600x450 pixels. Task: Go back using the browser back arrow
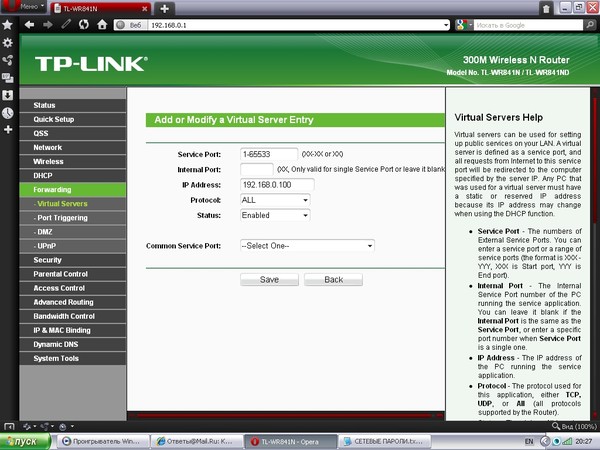pyautogui.click(x=29, y=25)
